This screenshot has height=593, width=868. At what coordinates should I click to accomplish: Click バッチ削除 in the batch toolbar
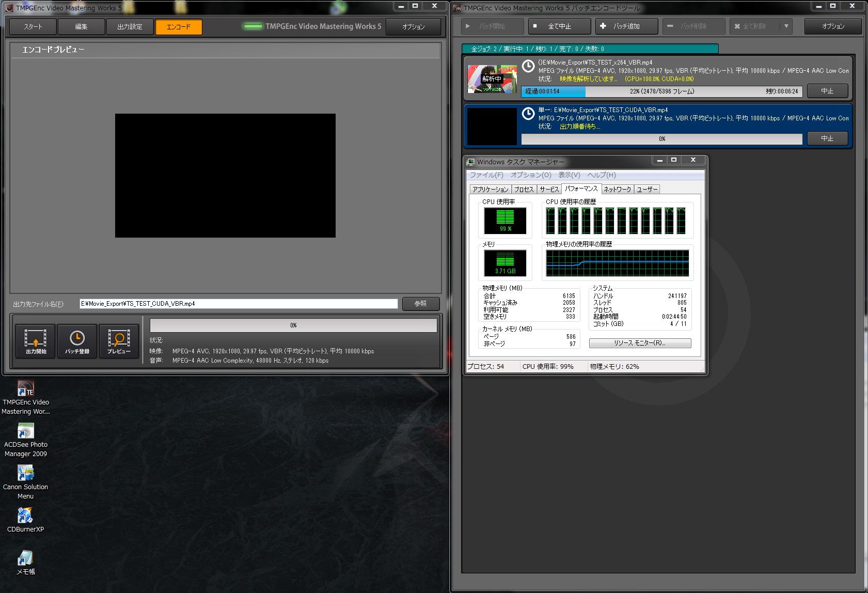693,26
